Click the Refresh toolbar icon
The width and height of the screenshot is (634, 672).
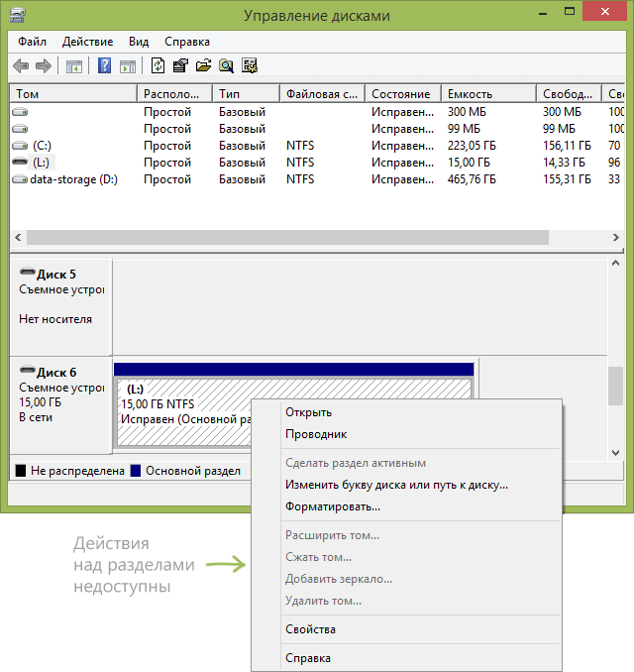158,65
